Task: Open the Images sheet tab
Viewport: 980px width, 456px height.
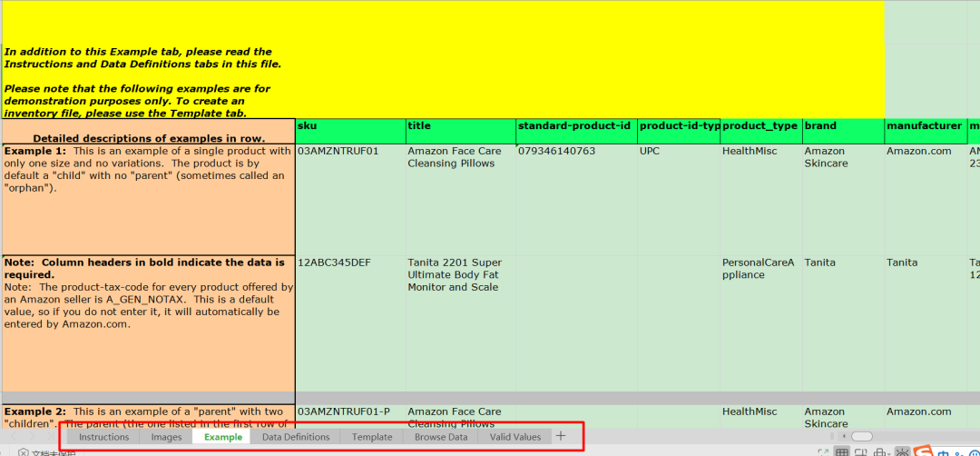Action: (166, 437)
